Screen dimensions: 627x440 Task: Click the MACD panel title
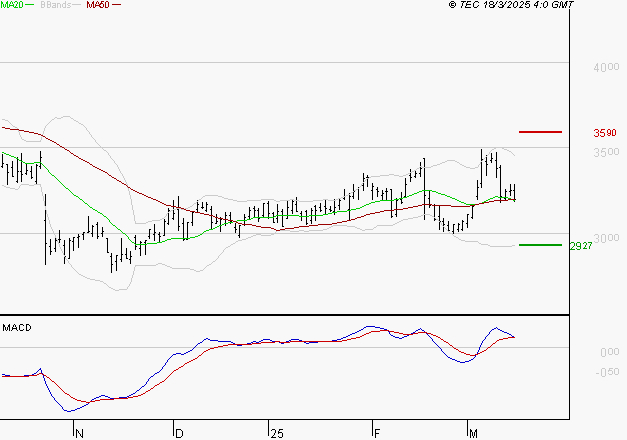point(17,327)
